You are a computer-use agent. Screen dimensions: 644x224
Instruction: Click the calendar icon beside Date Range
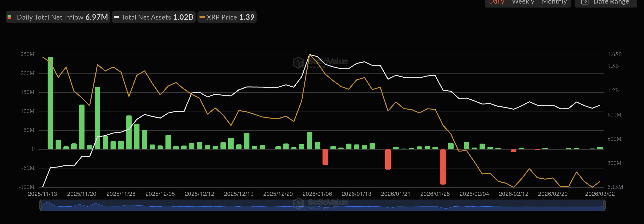(585, 2)
